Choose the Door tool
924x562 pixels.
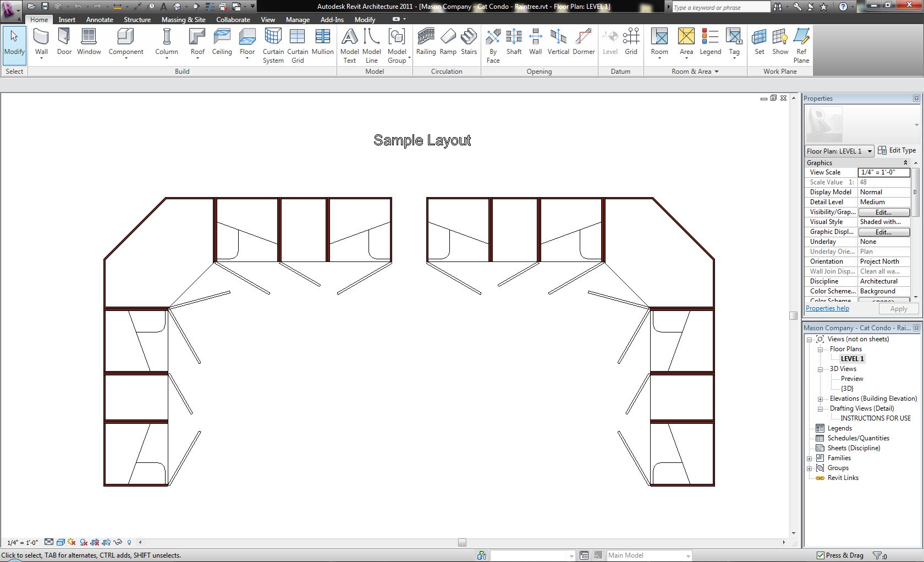[x=64, y=42]
